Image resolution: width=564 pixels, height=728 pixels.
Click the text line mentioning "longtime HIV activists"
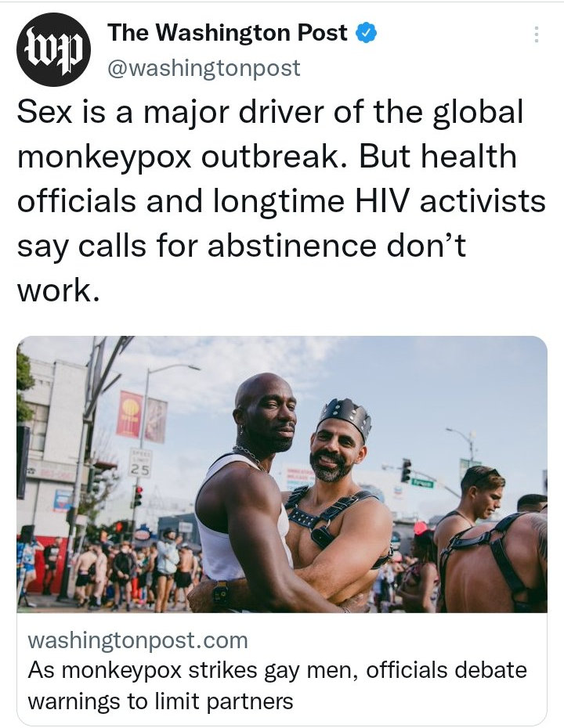click(281, 201)
